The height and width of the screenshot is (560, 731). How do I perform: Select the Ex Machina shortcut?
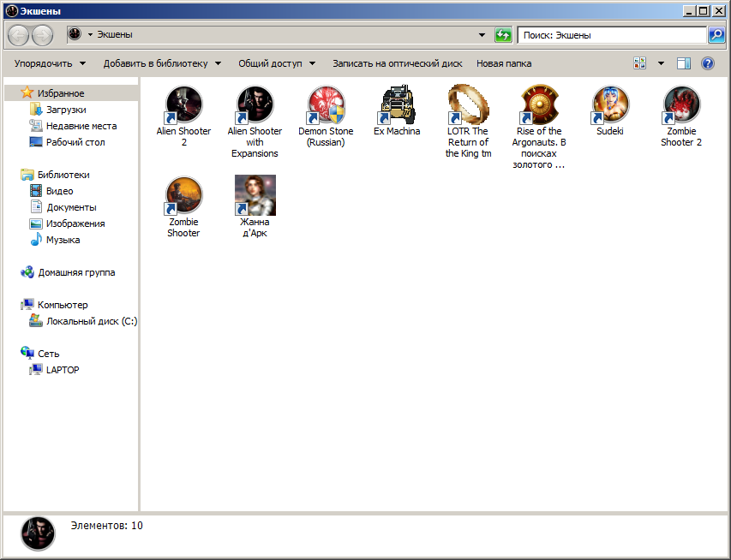397,110
